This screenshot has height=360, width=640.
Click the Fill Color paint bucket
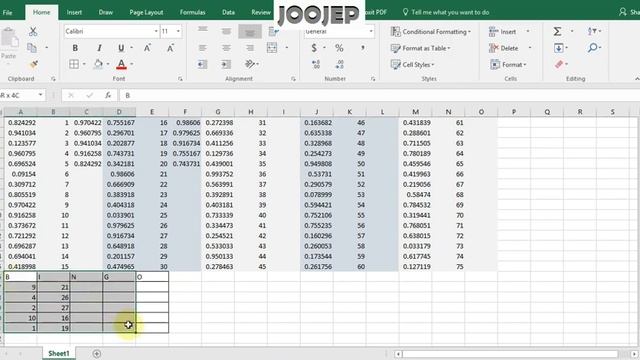pyautogui.click(x=98, y=64)
